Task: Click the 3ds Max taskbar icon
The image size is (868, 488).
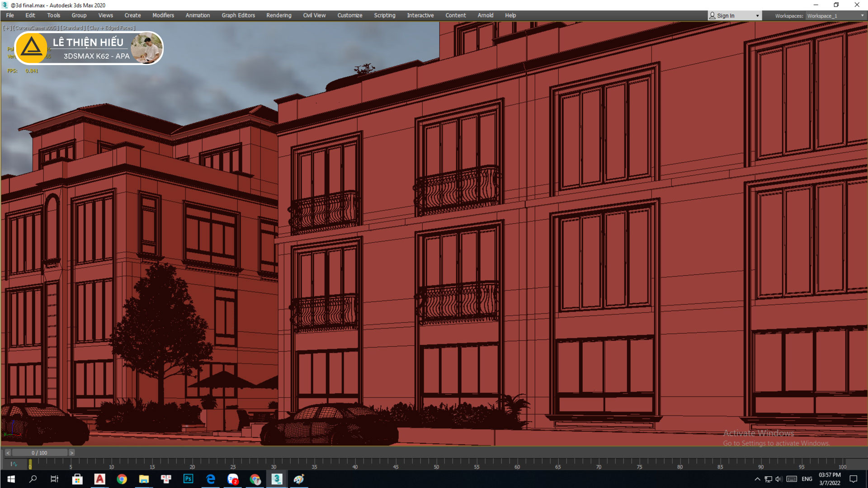Action: pyautogui.click(x=277, y=479)
